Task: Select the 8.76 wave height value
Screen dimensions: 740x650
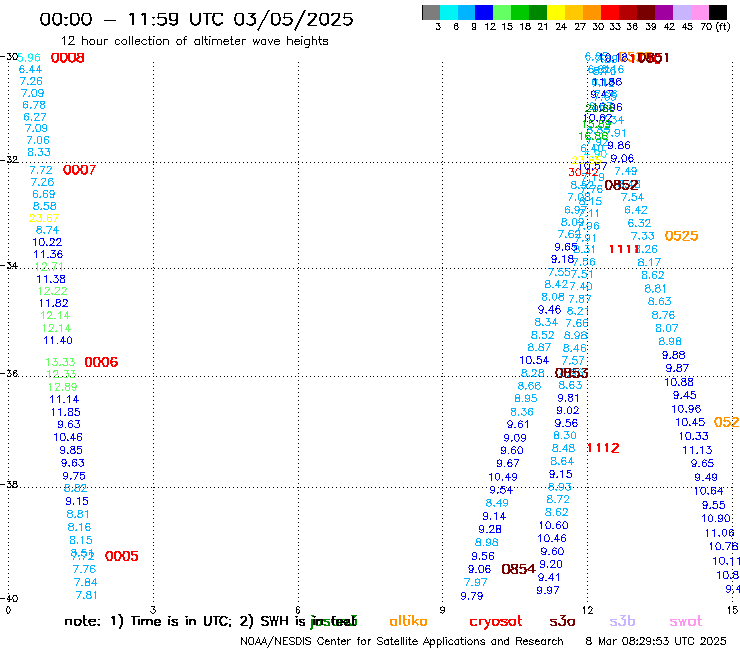Action: [663, 315]
